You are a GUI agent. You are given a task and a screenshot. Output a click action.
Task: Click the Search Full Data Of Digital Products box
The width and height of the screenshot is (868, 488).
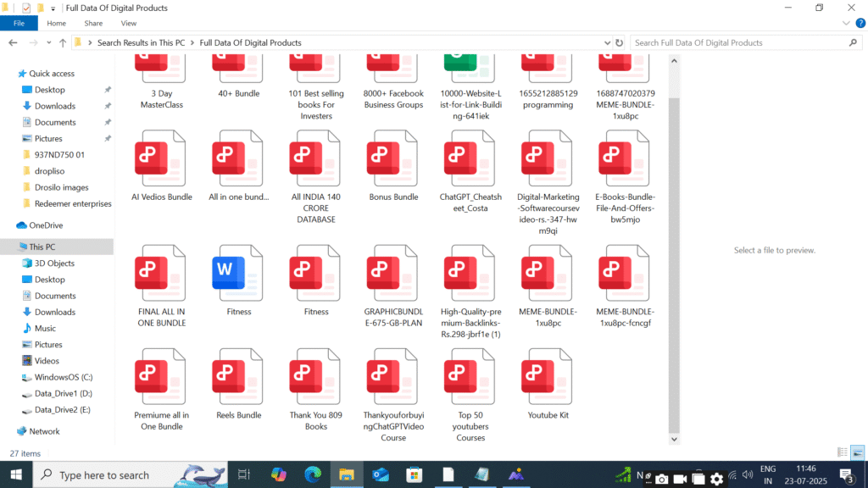coord(737,42)
